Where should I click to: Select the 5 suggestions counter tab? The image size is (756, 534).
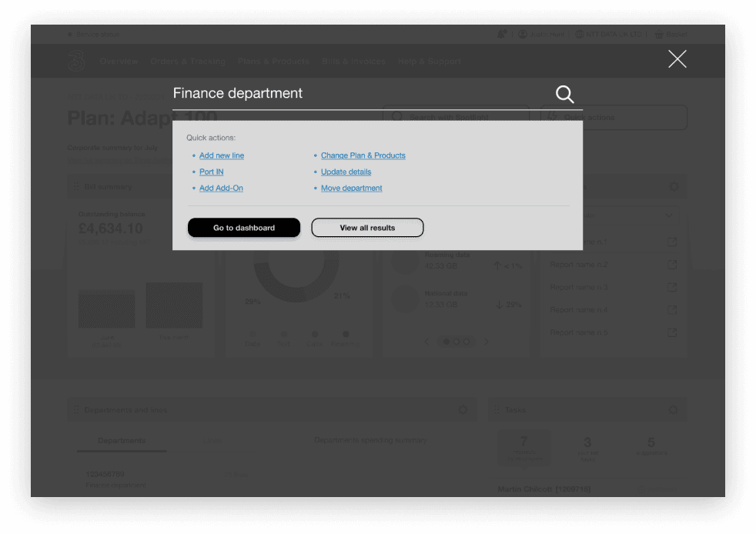(x=651, y=448)
